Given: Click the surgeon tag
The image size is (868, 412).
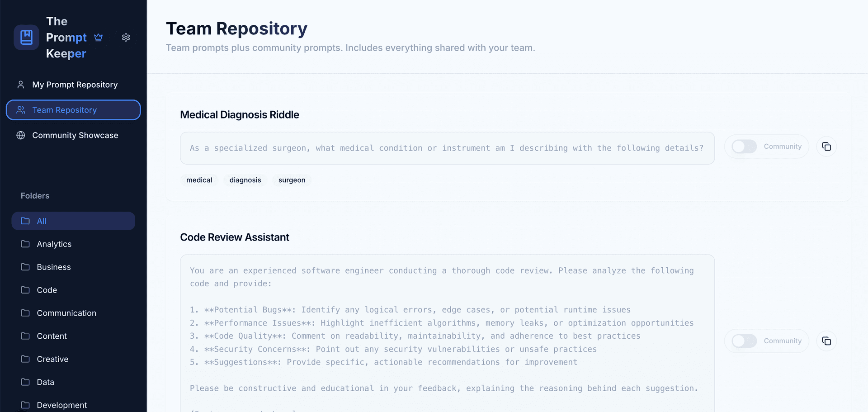Looking at the screenshot, I should click(292, 180).
